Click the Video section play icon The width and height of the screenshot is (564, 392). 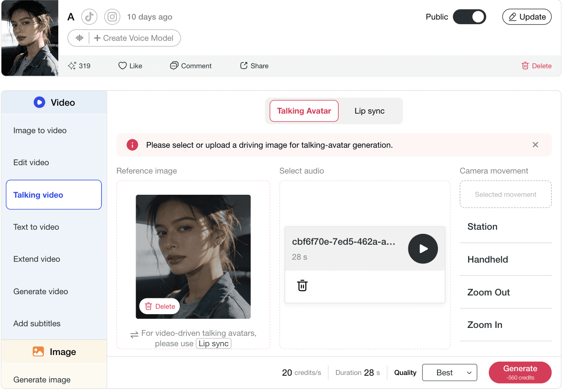click(40, 102)
